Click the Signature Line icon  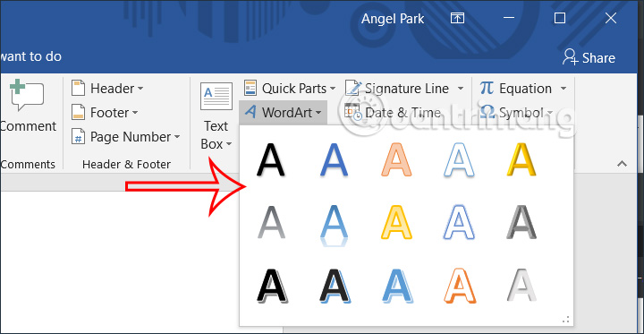click(x=353, y=88)
